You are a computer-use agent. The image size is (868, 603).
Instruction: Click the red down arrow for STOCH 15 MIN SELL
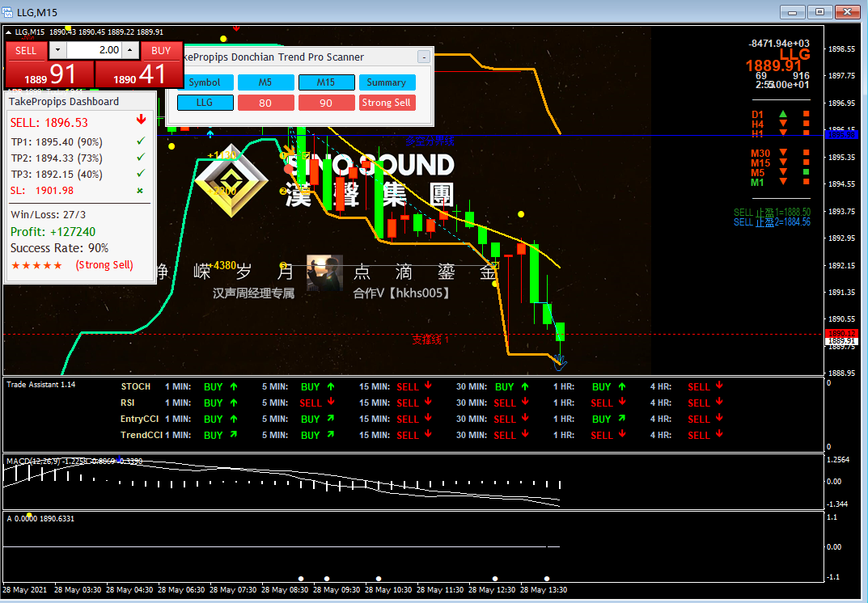tap(429, 386)
